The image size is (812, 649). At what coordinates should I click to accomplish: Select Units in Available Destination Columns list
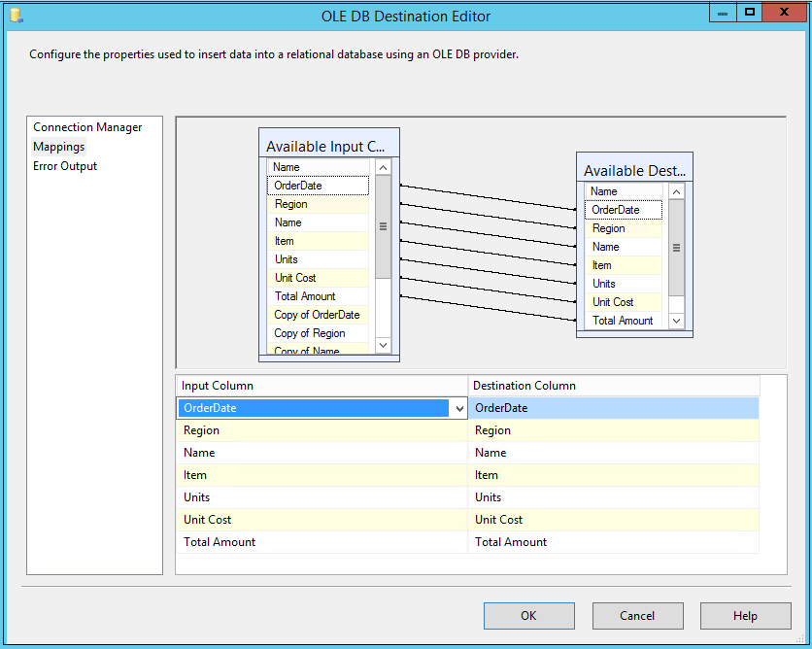[624, 284]
